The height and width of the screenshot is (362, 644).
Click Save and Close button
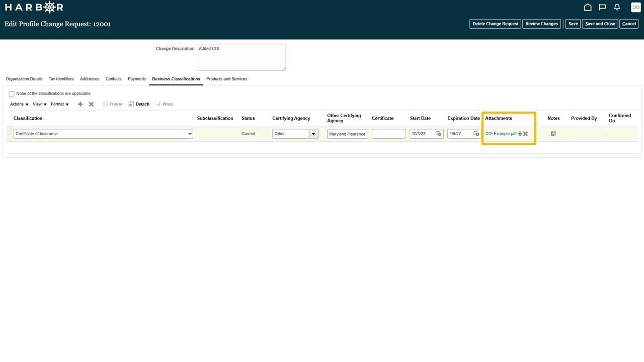point(600,24)
